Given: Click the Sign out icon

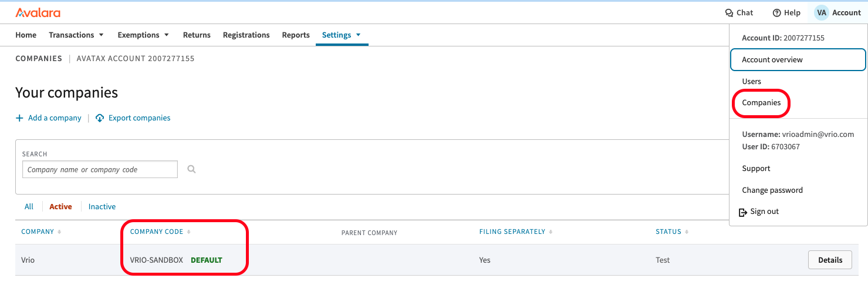Looking at the screenshot, I should (x=742, y=212).
